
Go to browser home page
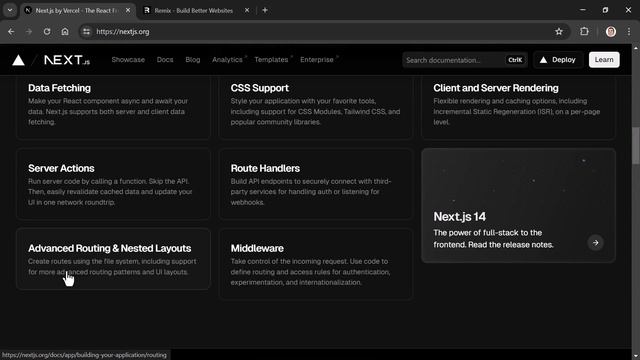(x=65, y=31)
